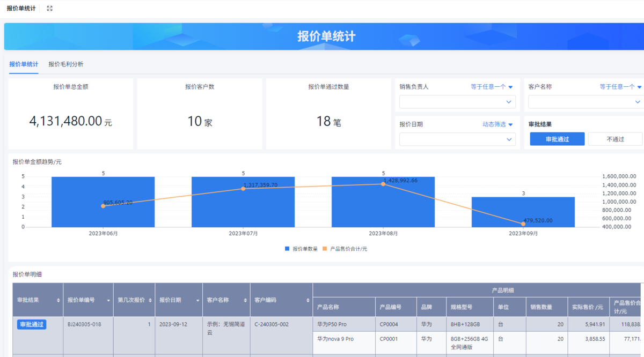Click the fullscreen expand icon beside page title
The image size is (644, 357).
[x=50, y=9]
